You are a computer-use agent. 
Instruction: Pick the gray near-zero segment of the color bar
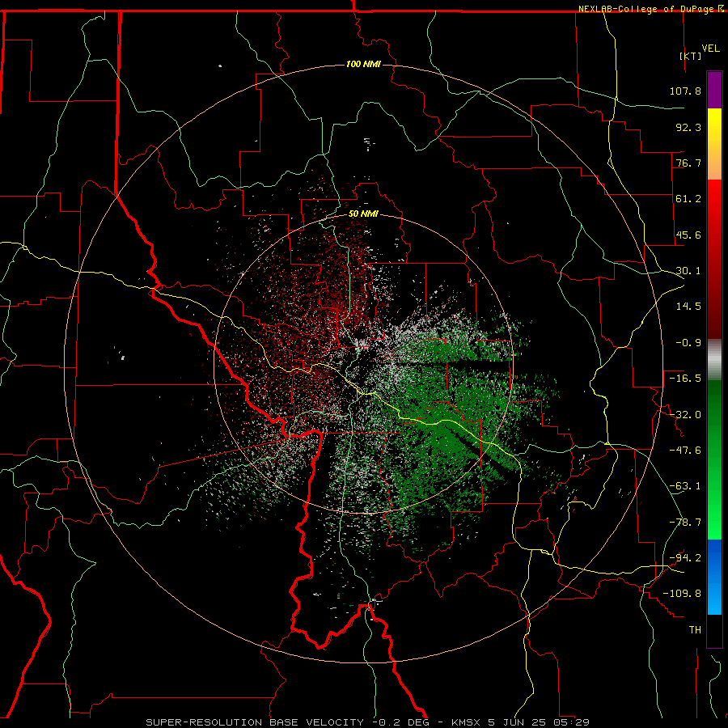[714, 360]
